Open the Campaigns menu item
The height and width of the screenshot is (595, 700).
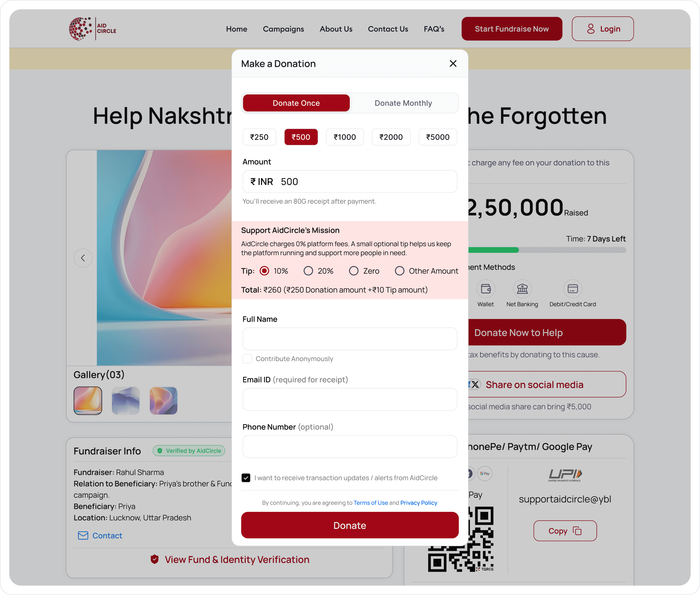[x=283, y=29]
